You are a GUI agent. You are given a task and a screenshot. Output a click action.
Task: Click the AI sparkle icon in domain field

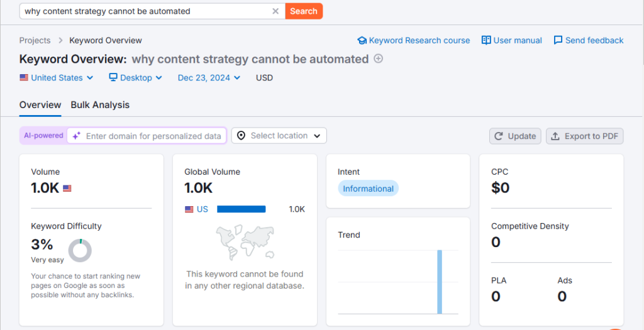(x=76, y=136)
